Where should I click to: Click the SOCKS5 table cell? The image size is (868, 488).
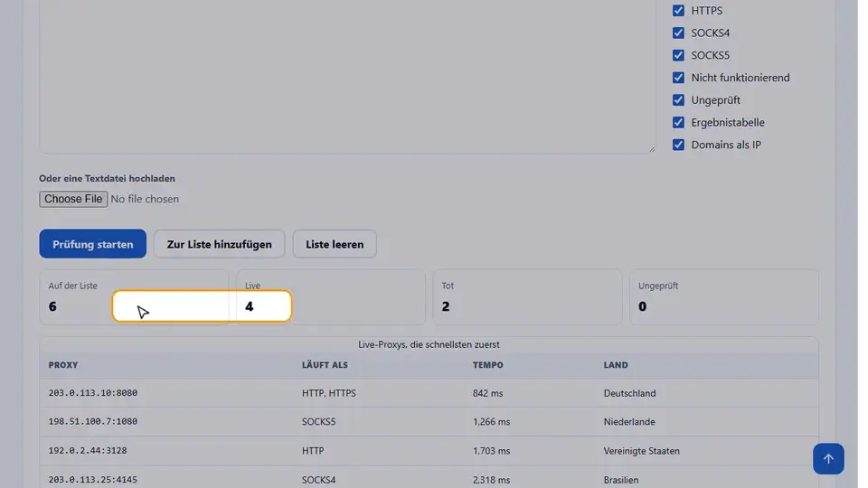coord(319,422)
